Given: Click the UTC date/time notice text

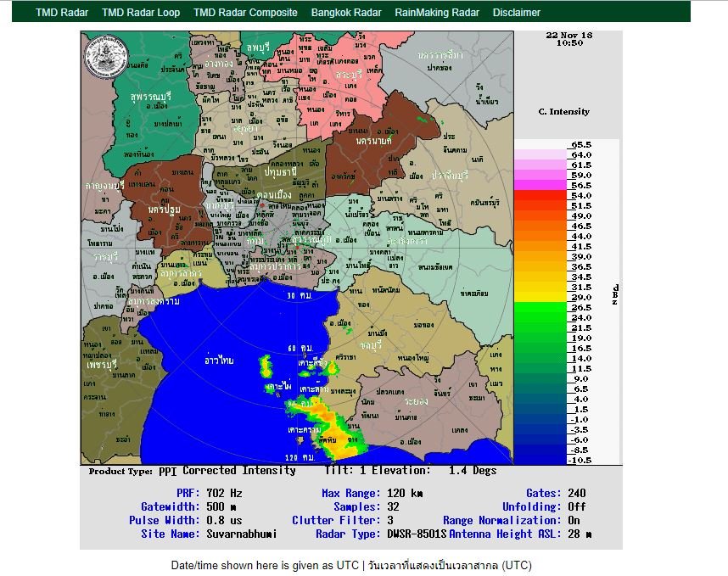Looking at the screenshot, I should [351, 565].
